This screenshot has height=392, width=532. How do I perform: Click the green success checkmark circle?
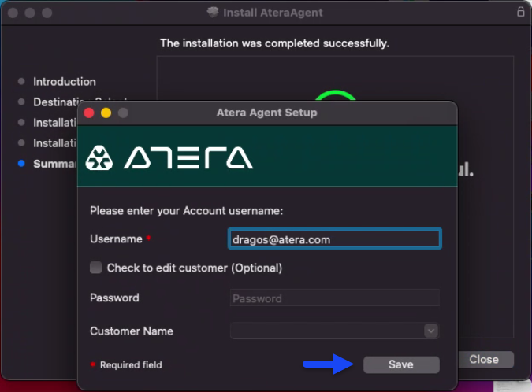pyautogui.click(x=335, y=95)
